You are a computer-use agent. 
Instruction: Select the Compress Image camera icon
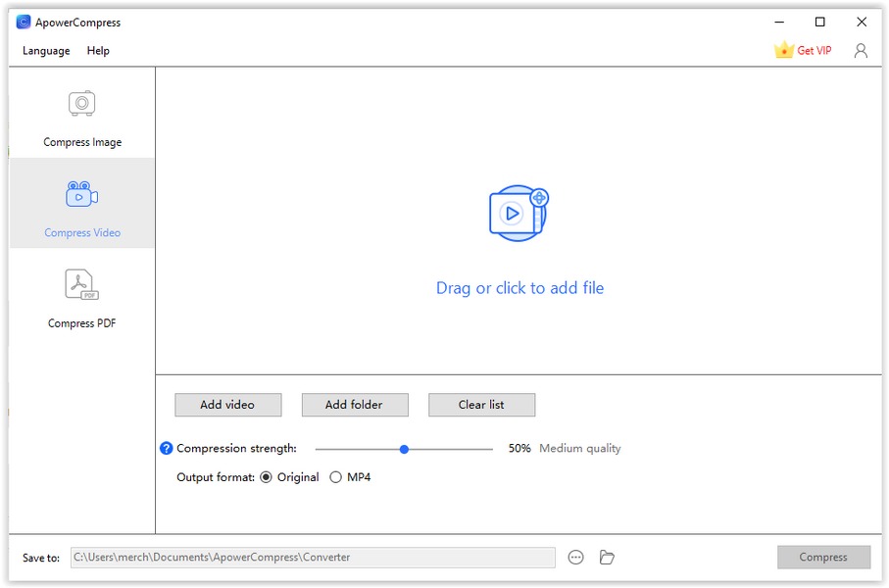coord(81,103)
